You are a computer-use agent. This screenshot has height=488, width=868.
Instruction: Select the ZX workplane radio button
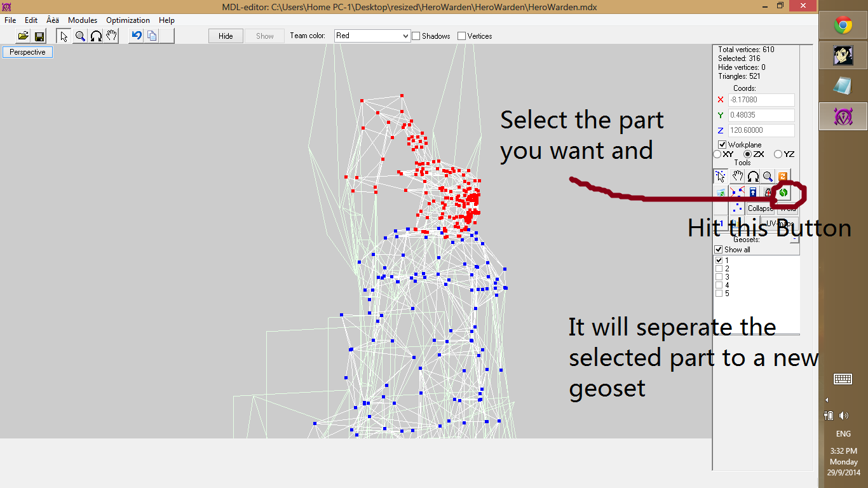click(x=747, y=154)
